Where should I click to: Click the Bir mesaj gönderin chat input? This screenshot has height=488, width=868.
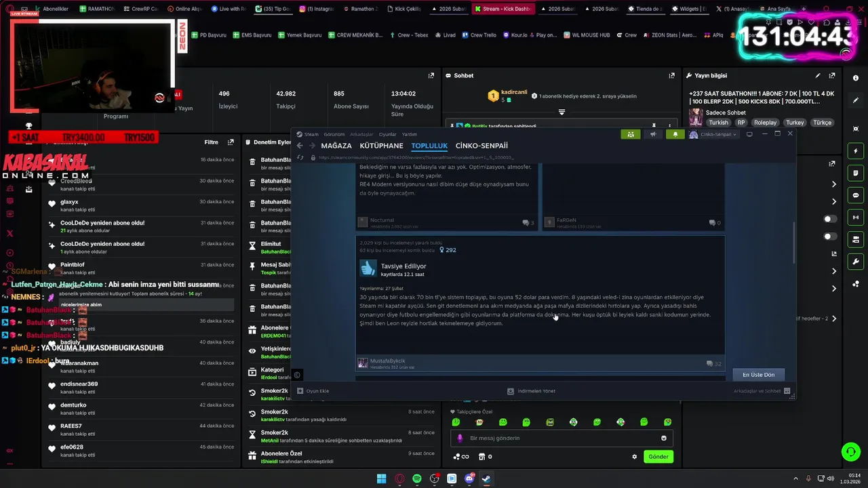point(563,439)
